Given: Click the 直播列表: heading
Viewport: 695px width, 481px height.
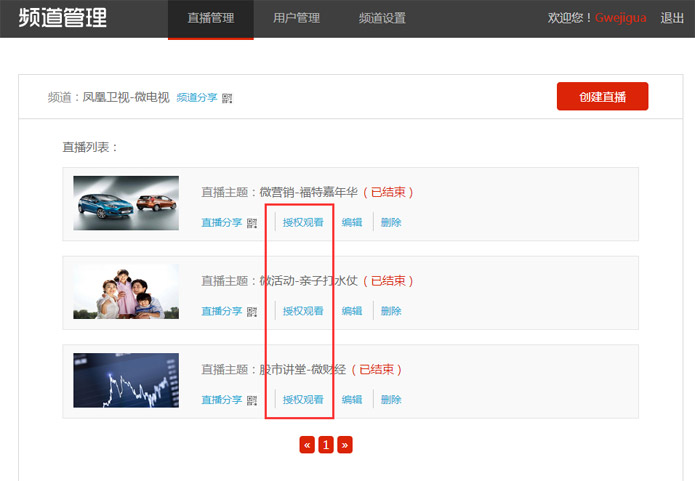Looking at the screenshot, I should click(x=90, y=147).
